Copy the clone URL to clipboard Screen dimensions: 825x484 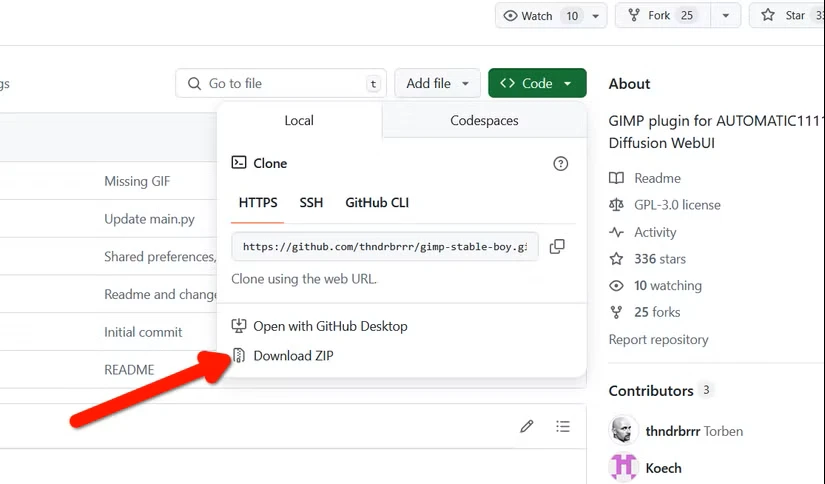[x=557, y=246]
